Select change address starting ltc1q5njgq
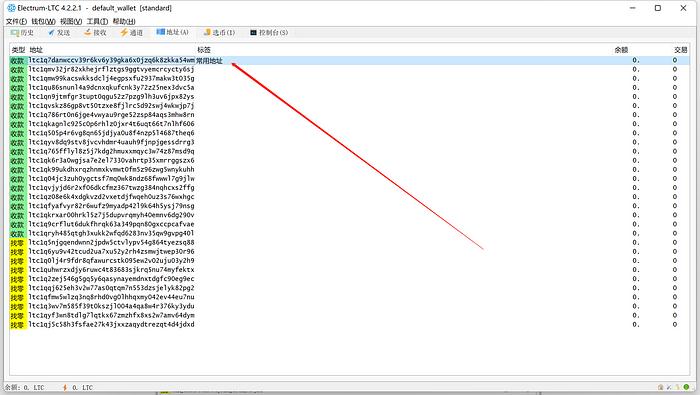This screenshot has width=700, height=395. pos(350,242)
